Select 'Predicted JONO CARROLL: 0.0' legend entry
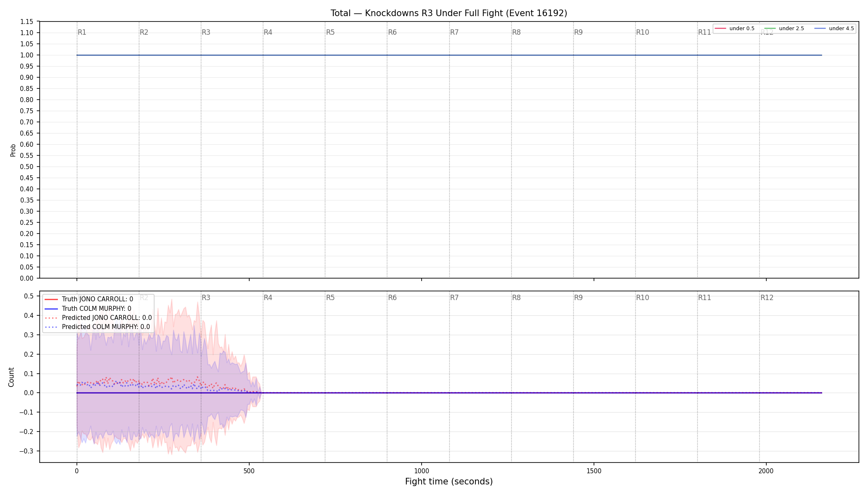 (x=98, y=318)
